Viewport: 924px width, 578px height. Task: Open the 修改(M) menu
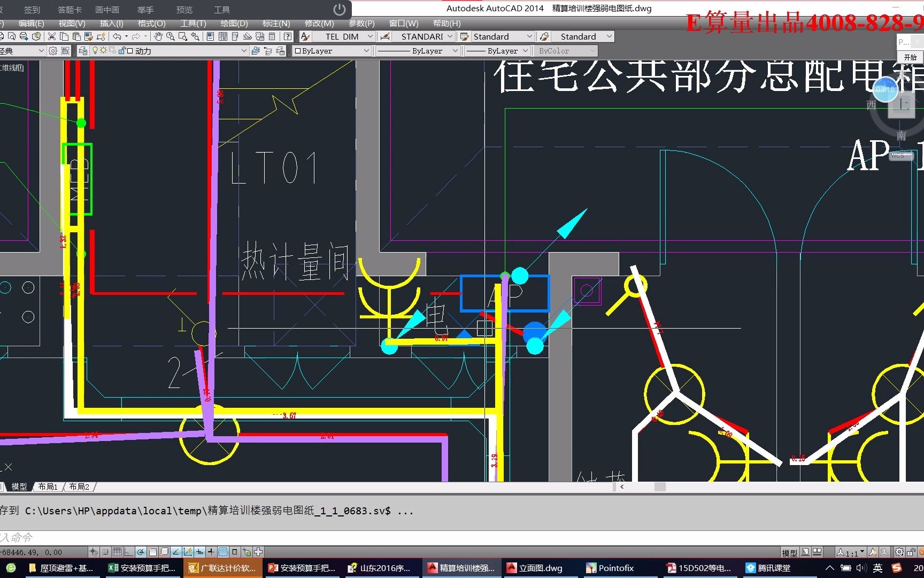click(x=319, y=23)
